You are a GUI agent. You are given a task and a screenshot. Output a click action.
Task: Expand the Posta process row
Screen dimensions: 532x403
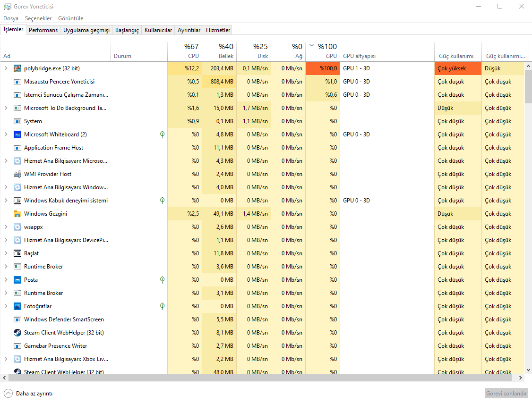click(6, 280)
